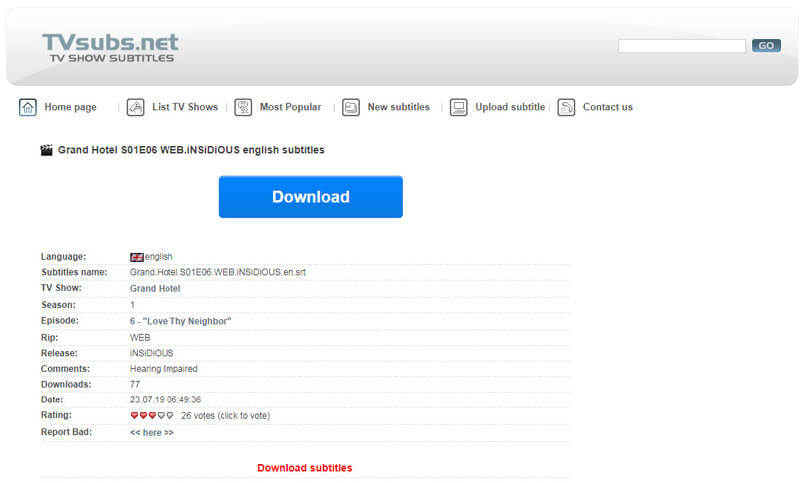The image size is (800, 483).
Task: Click the red Download subtitles link
Action: coord(305,468)
